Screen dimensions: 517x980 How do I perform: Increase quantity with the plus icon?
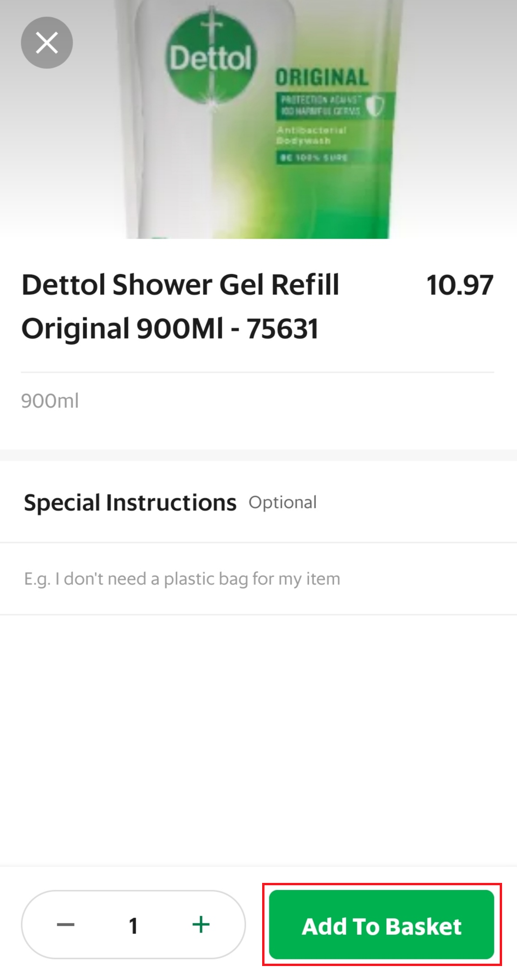(x=201, y=924)
